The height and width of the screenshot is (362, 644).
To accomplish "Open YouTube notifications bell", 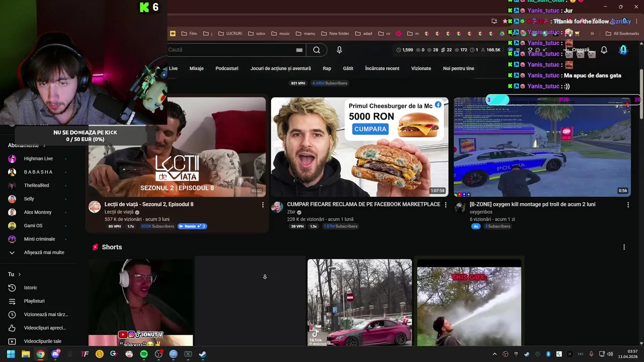I will click(604, 50).
